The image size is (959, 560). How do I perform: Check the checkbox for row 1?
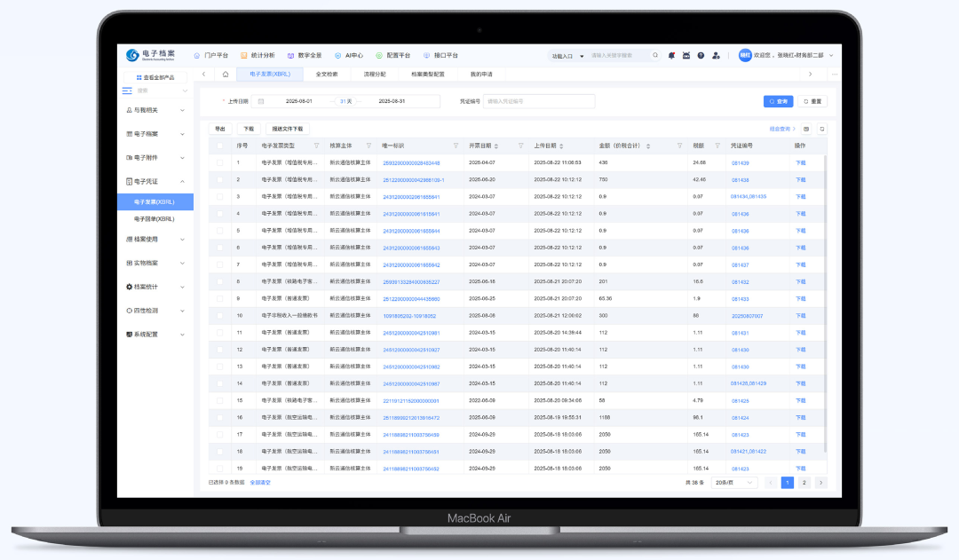(220, 163)
